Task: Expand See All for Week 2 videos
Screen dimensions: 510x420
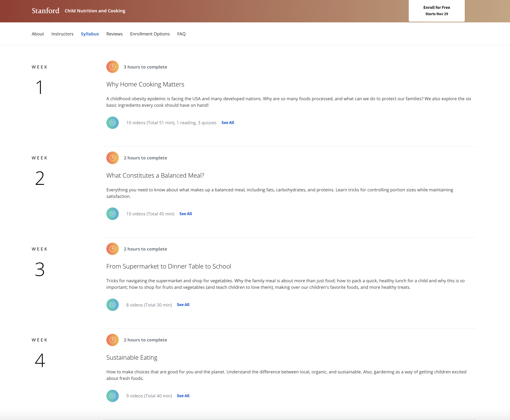Action: point(185,214)
